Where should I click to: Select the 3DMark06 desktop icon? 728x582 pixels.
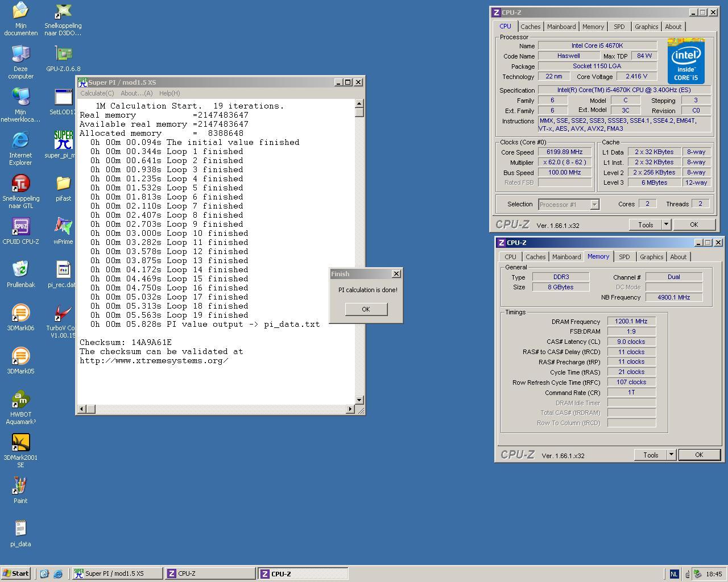20,317
